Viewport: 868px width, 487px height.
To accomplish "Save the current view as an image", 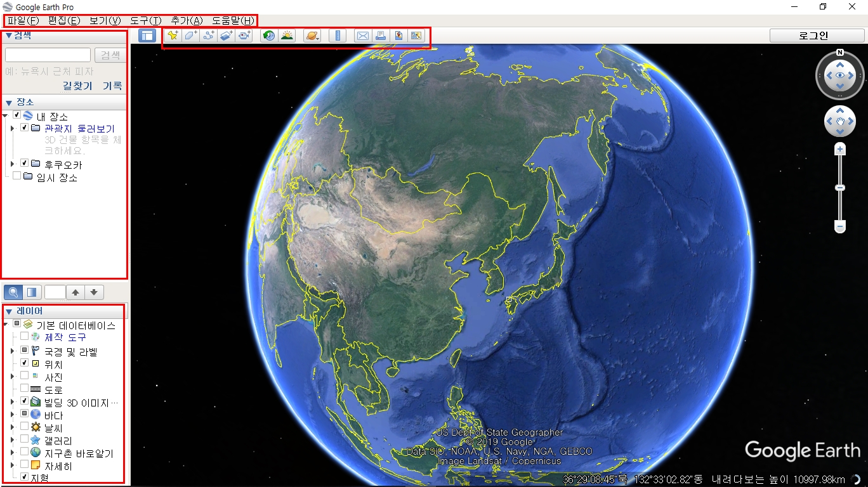I will coord(398,36).
